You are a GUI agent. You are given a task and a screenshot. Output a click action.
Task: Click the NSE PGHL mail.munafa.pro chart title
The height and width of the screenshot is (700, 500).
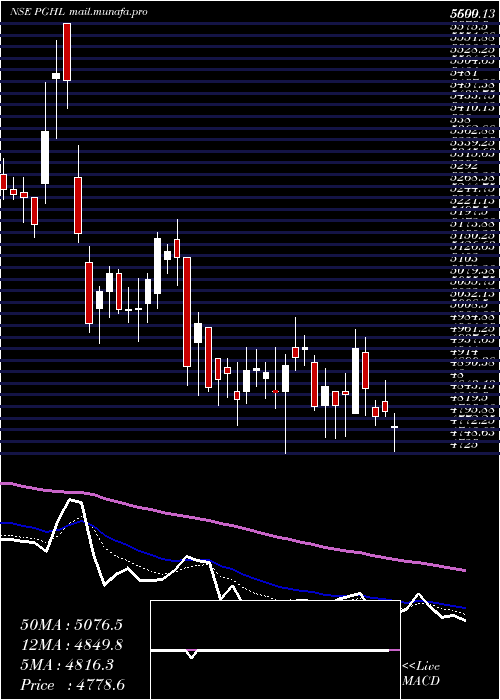click(x=79, y=12)
